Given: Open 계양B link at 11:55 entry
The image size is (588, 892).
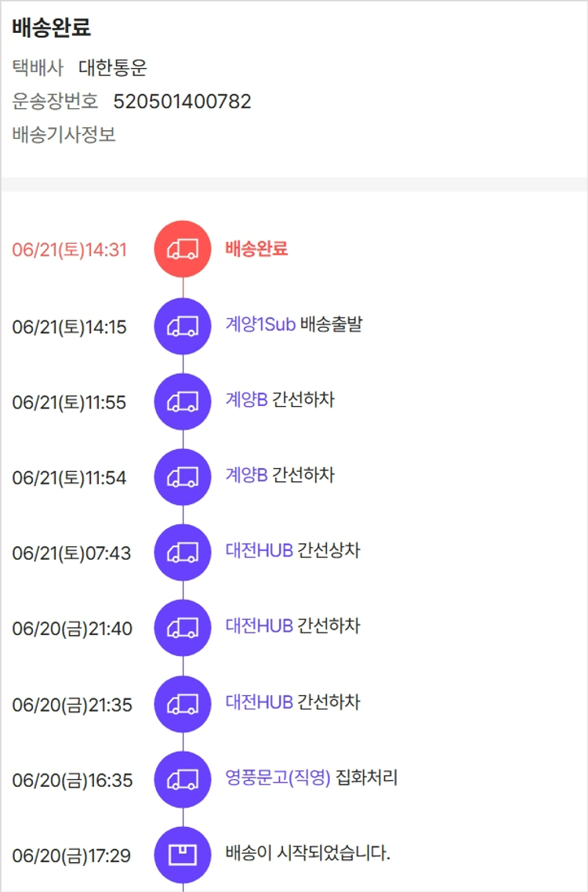Looking at the screenshot, I should [246, 400].
